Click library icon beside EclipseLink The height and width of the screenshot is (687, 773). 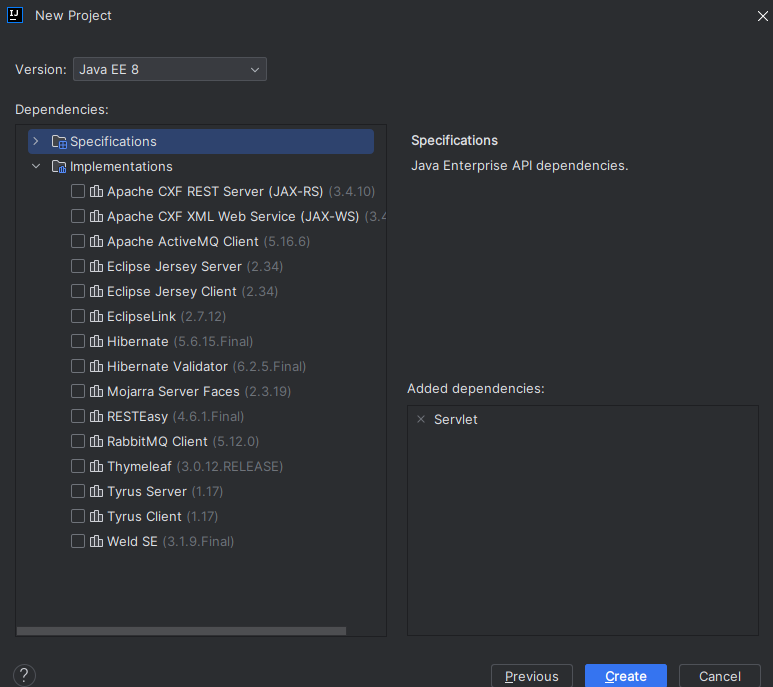coord(97,316)
